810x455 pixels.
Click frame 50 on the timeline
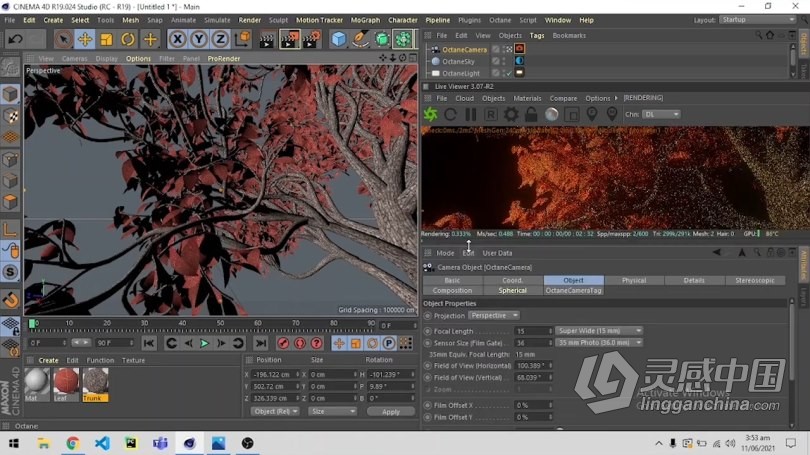coord(220,324)
